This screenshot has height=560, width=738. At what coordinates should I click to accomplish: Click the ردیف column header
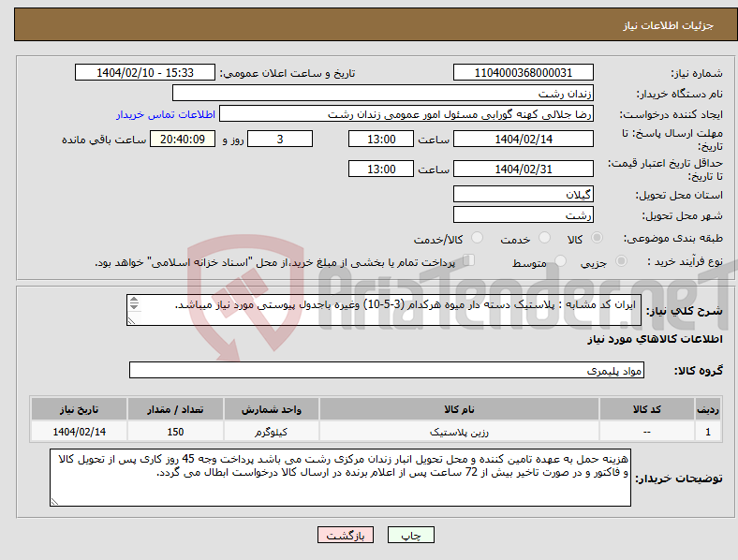(x=708, y=409)
